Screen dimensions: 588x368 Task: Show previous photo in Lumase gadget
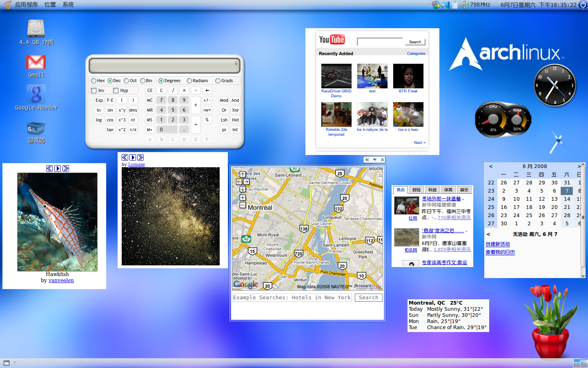[x=125, y=157]
